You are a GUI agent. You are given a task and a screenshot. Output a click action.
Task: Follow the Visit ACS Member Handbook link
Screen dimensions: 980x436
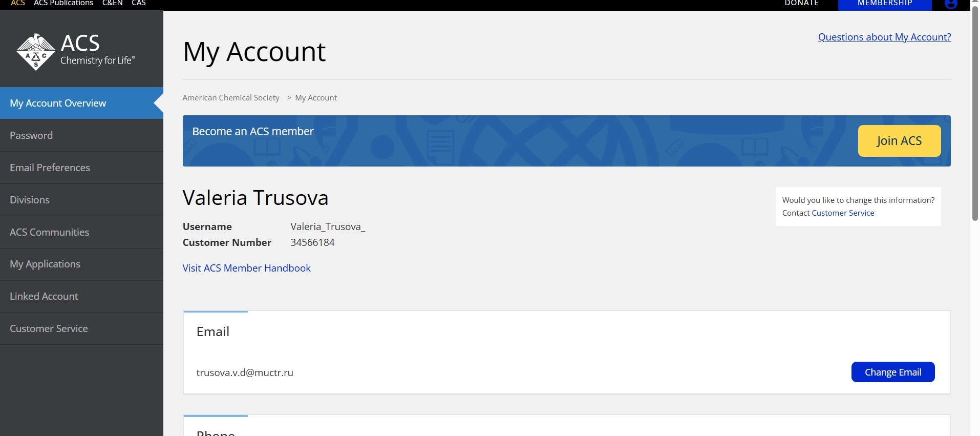pyautogui.click(x=246, y=268)
